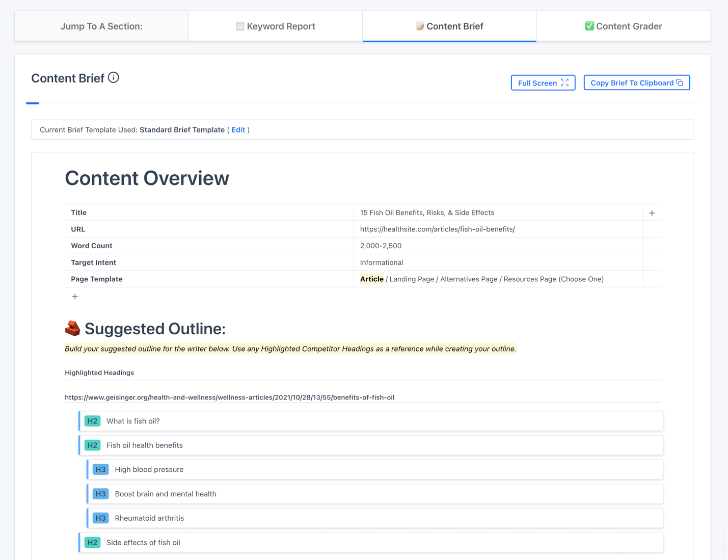Click the H2 badge for What is fish oil

click(92, 421)
